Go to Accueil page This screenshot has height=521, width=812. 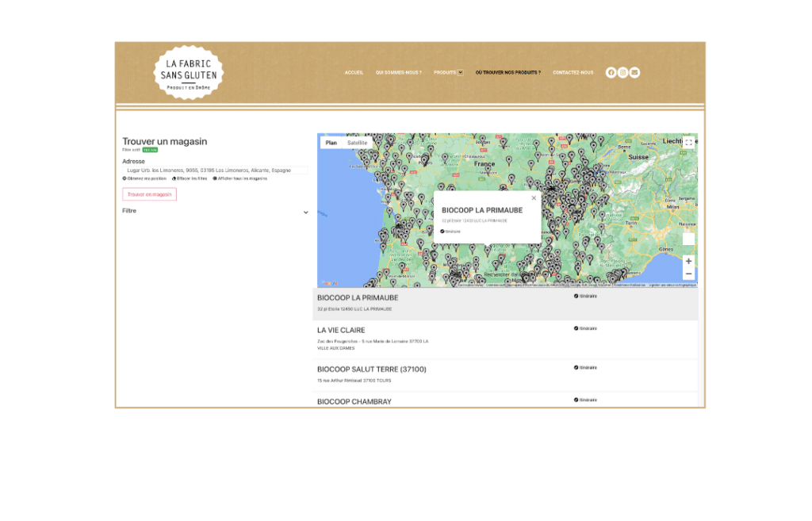(x=354, y=72)
